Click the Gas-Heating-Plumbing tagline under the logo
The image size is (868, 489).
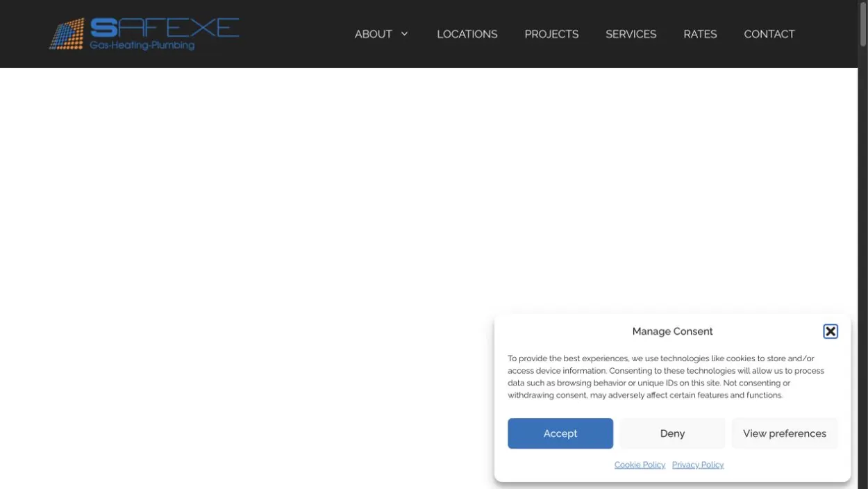pyautogui.click(x=142, y=46)
